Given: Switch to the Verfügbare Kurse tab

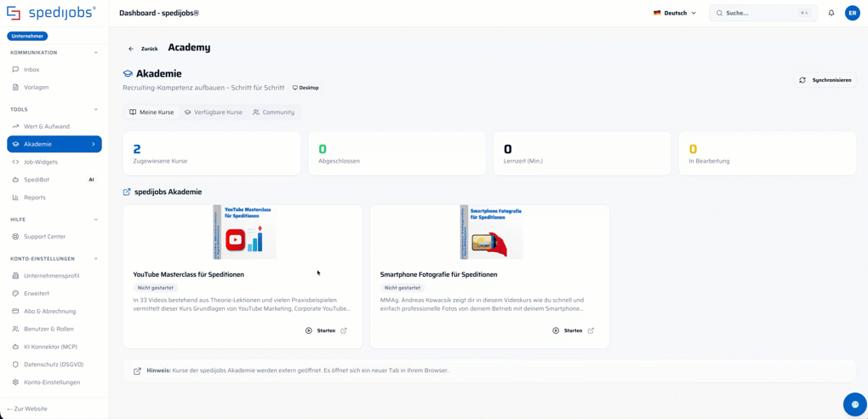Looking at the screenshot, I should pos(213,112).
